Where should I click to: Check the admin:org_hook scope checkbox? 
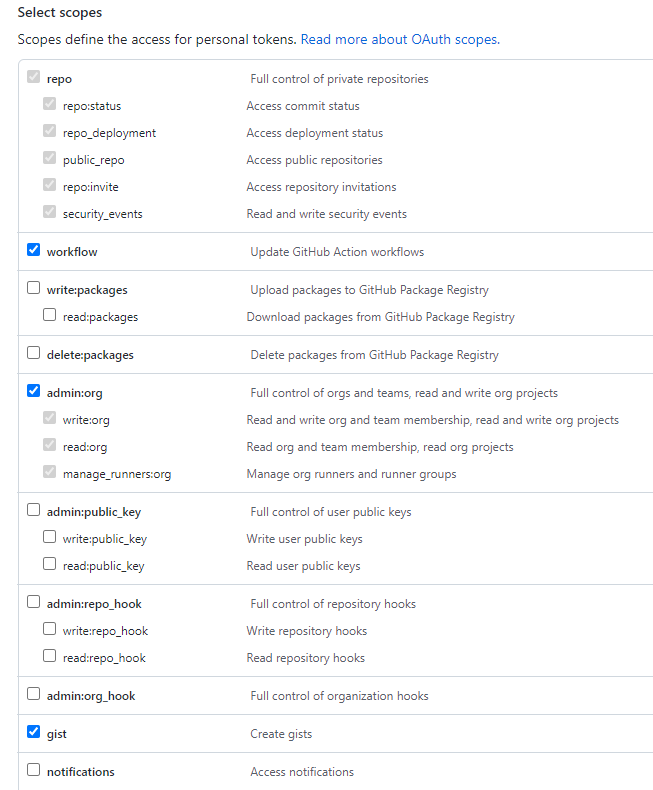point(33,694)
